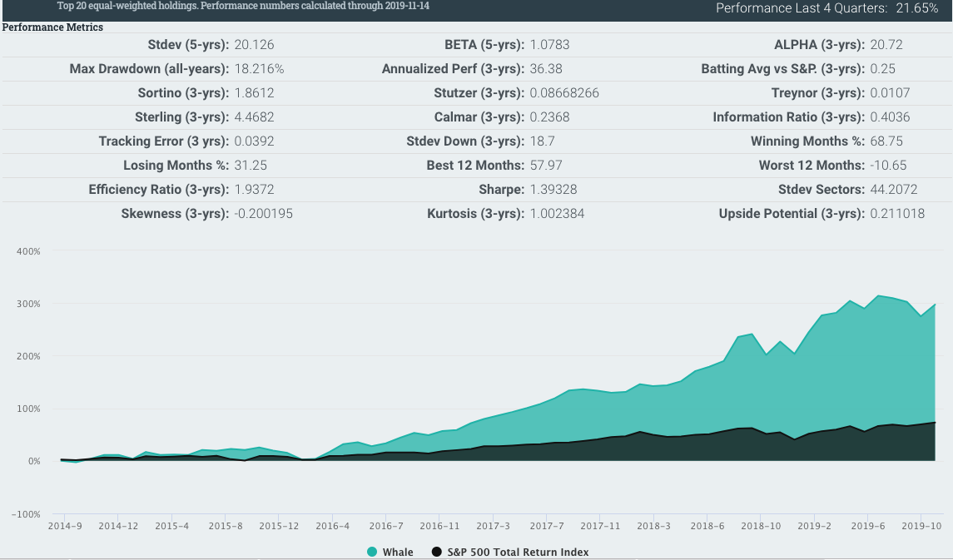The width and height of the screenshot is (953, 560).
Task: Click the 2015-8 x-axis tick label
Action: click(x=225, y=526)
